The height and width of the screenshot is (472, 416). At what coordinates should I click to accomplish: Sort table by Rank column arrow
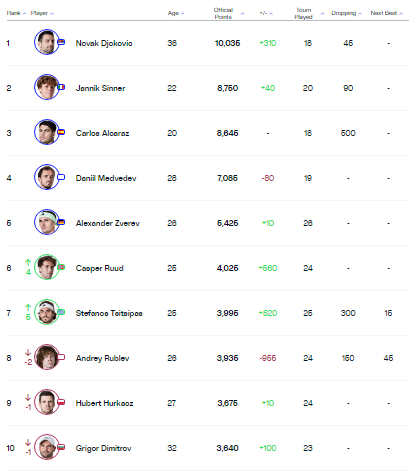coord(24,14)
